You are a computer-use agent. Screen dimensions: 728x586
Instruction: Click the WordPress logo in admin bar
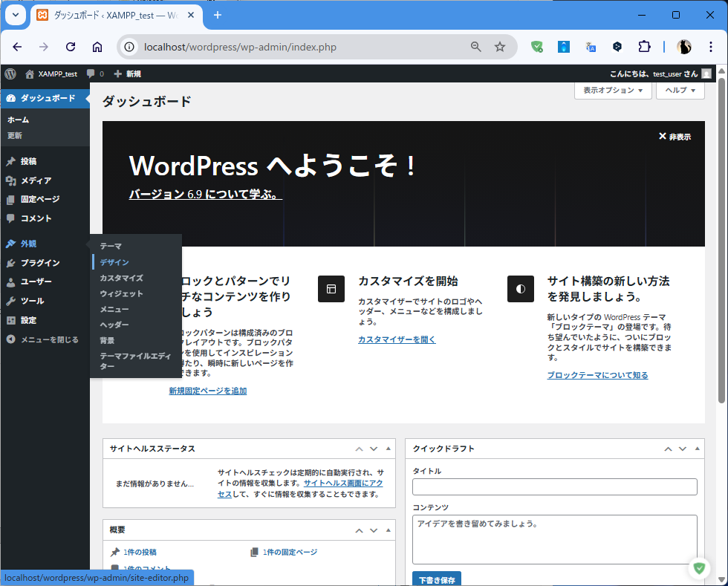[10, 74]
